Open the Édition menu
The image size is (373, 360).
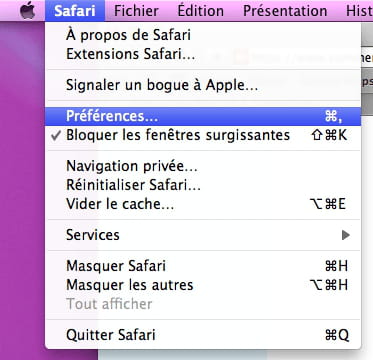pos(200,11)
